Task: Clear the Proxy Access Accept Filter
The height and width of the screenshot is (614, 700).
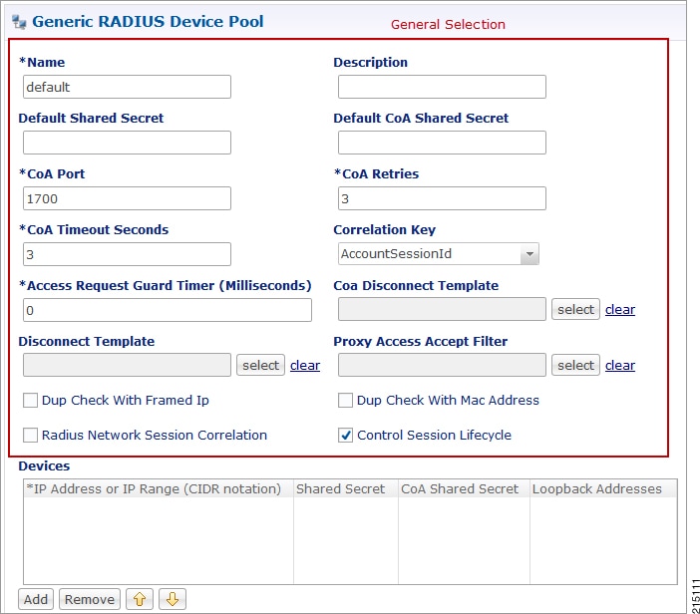Action: 620,365
